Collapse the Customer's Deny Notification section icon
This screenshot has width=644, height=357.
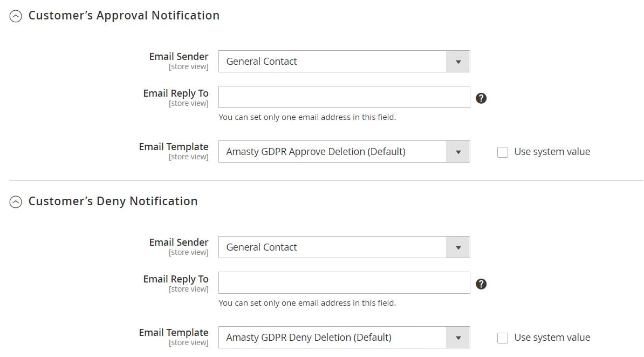(16, 202)
